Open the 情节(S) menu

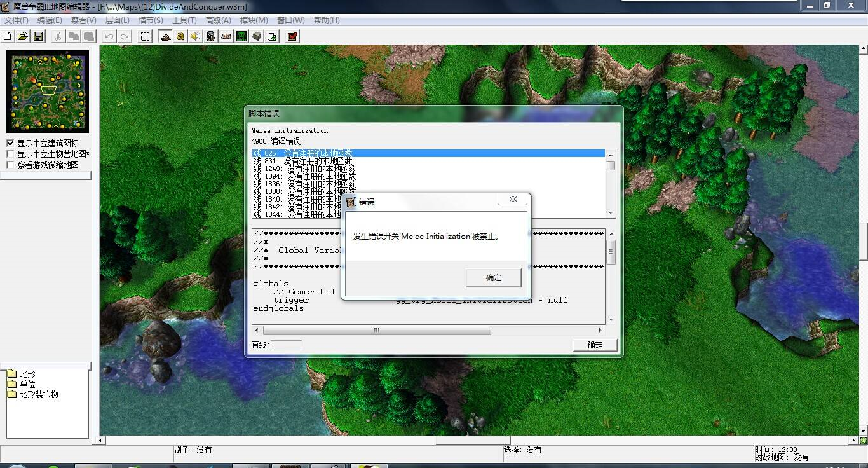pyautogui.click(x=151, y=20)
